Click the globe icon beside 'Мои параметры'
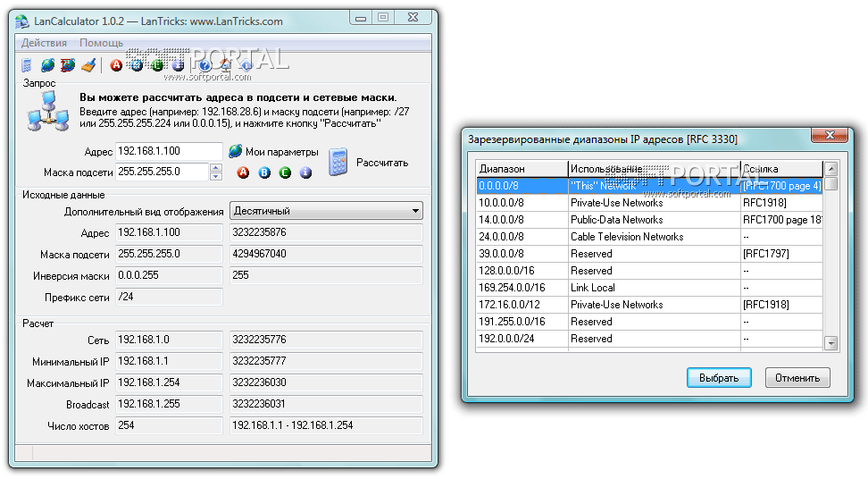Image resolution: width=868 pixels, height=479 pixels. [235, 151]
